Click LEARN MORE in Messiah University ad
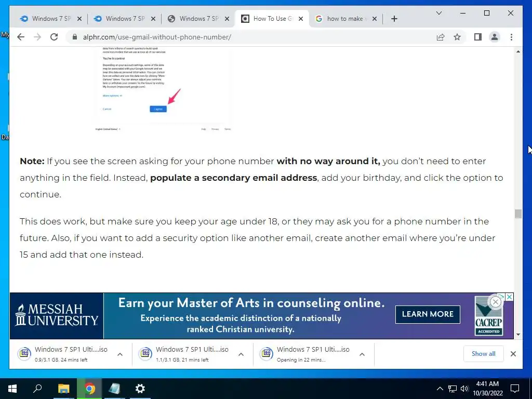 (x=428, y=314)
